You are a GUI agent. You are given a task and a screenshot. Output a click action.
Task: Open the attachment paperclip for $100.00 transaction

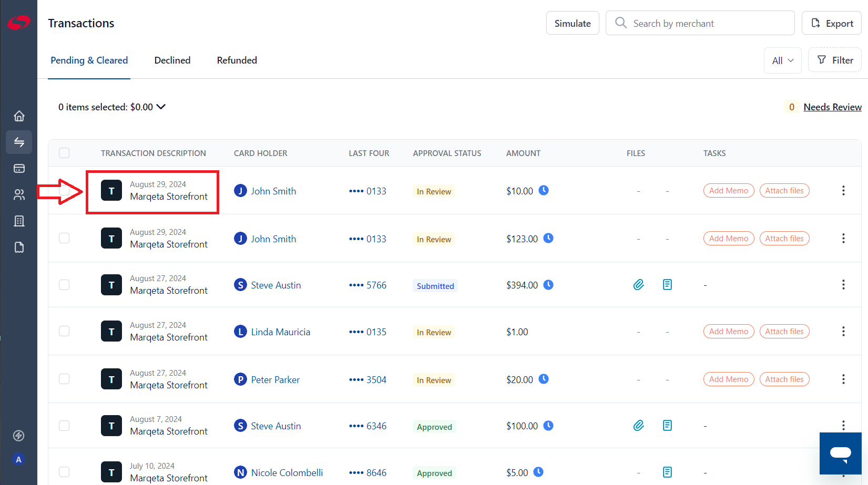click(638, 426)
